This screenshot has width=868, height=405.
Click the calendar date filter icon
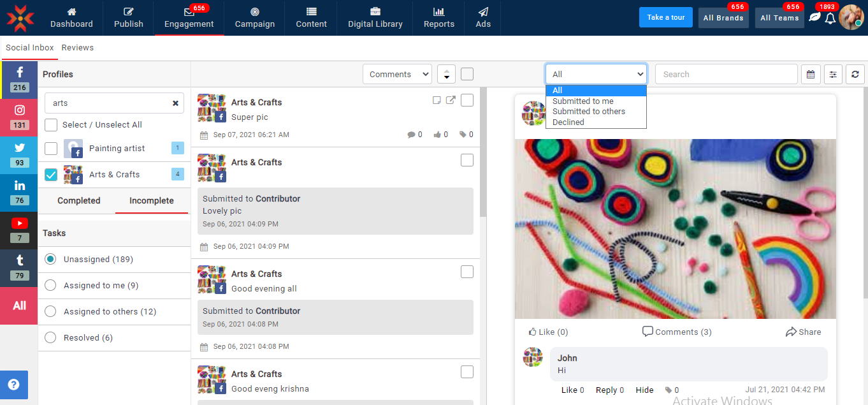click(810, 75)
